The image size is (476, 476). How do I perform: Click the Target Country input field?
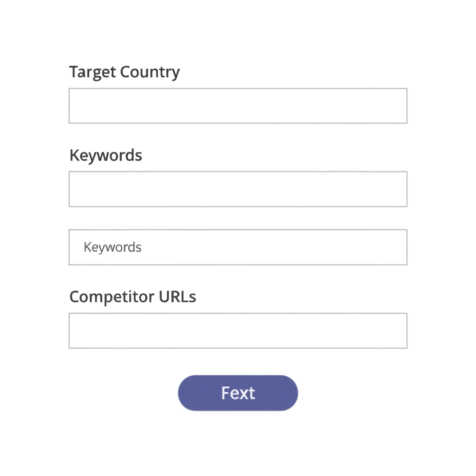click(238, 106)
